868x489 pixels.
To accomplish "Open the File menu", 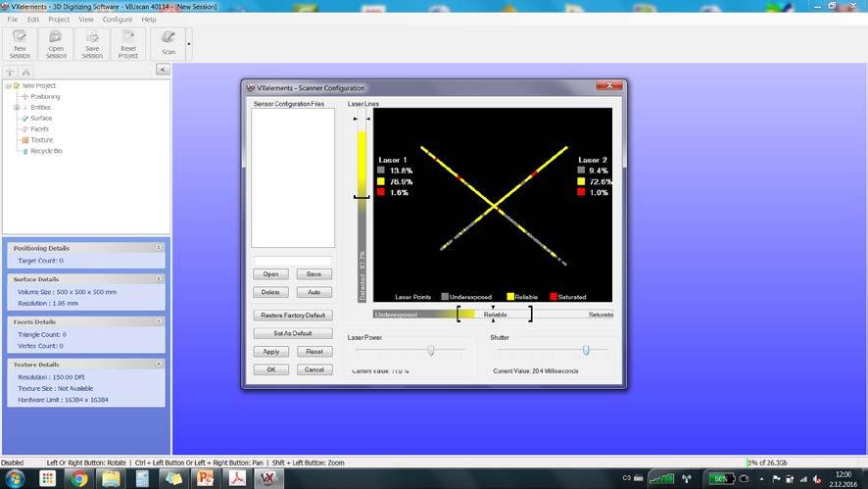I will (12, 20).
